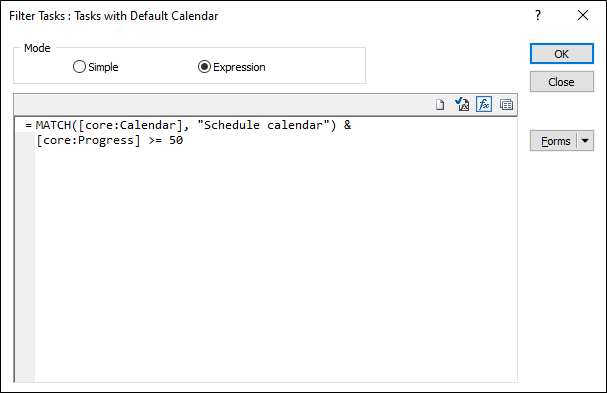The height and width of the screenshot is (393, 607).
Task: Click the empty expression editor area
Action: pos(276,263)
